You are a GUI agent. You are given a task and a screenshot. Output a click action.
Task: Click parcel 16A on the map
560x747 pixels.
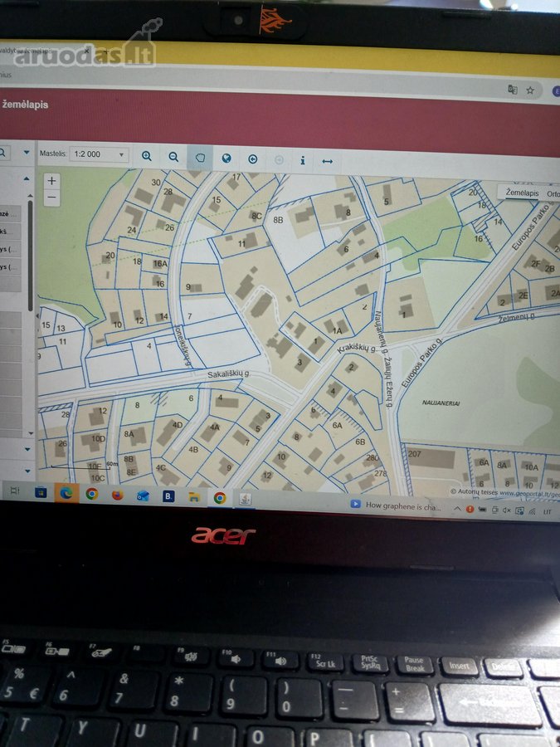pos(160,263)
